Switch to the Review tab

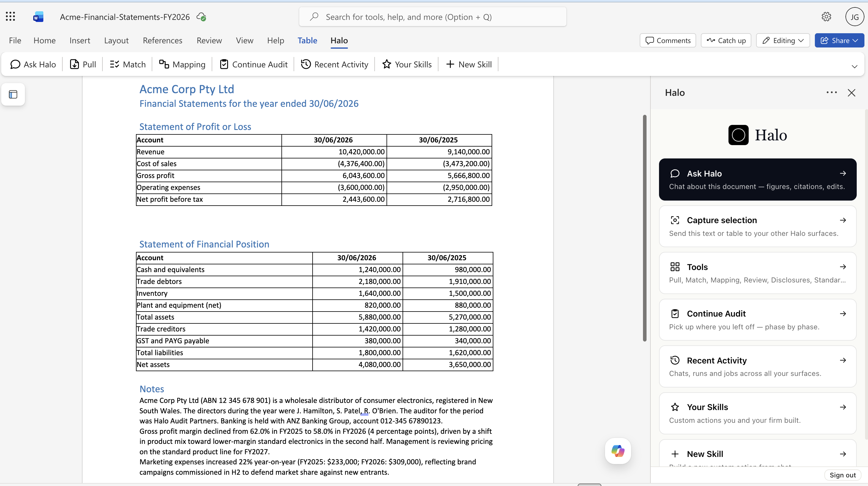tap(209, 40)
